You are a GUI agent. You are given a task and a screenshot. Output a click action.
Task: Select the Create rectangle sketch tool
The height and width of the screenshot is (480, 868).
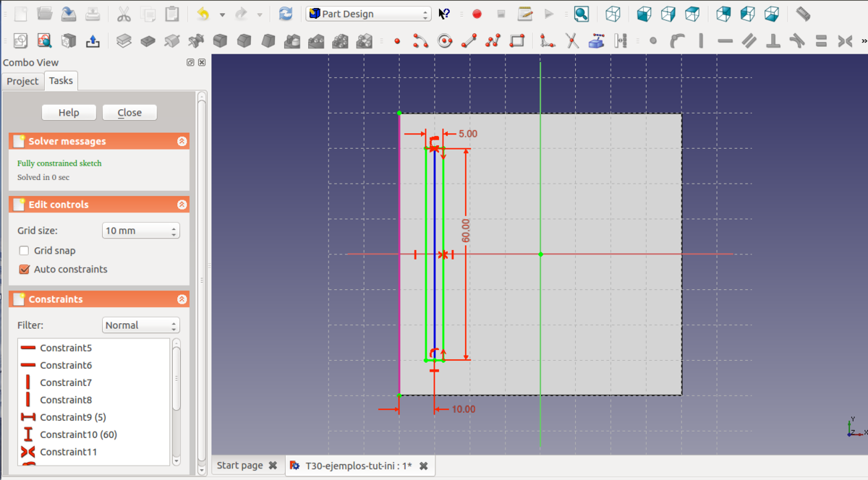click(517, 41)
